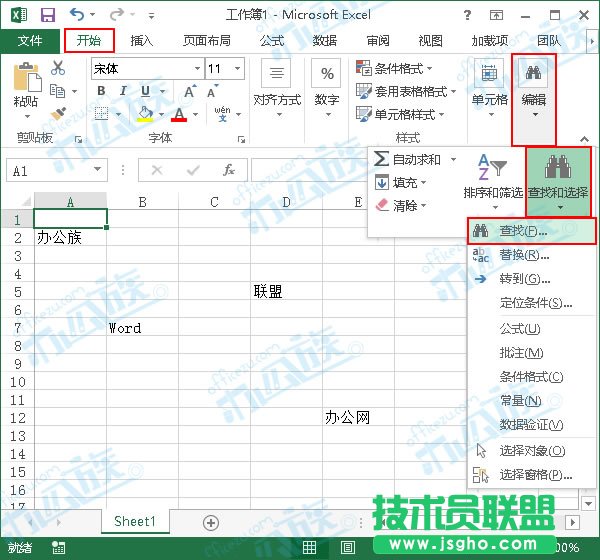Collapse the ribbon with the chevron
The height and width of the screenshot is (560, 600).
click(x=584, y=139)
